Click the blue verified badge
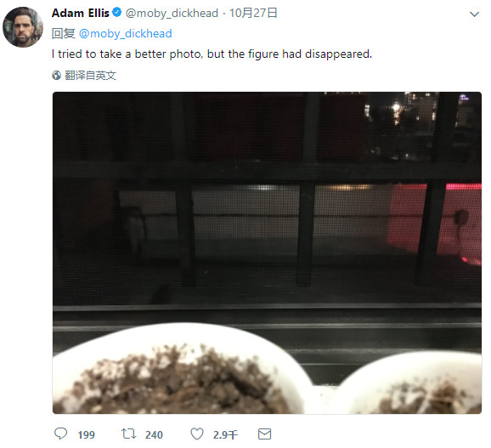 point(116,13)
